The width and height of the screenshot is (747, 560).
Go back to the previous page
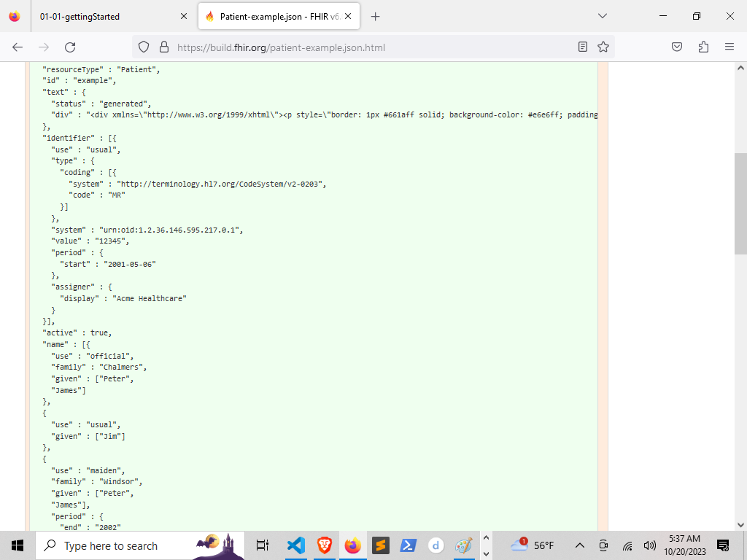click(18, 47)
